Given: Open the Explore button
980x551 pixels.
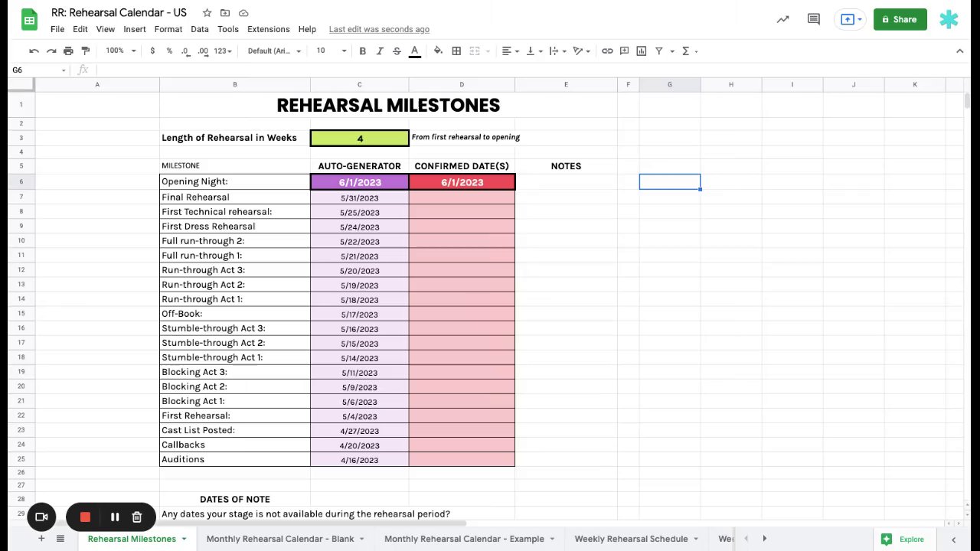Looking at the screenshot, I should 903,539.
